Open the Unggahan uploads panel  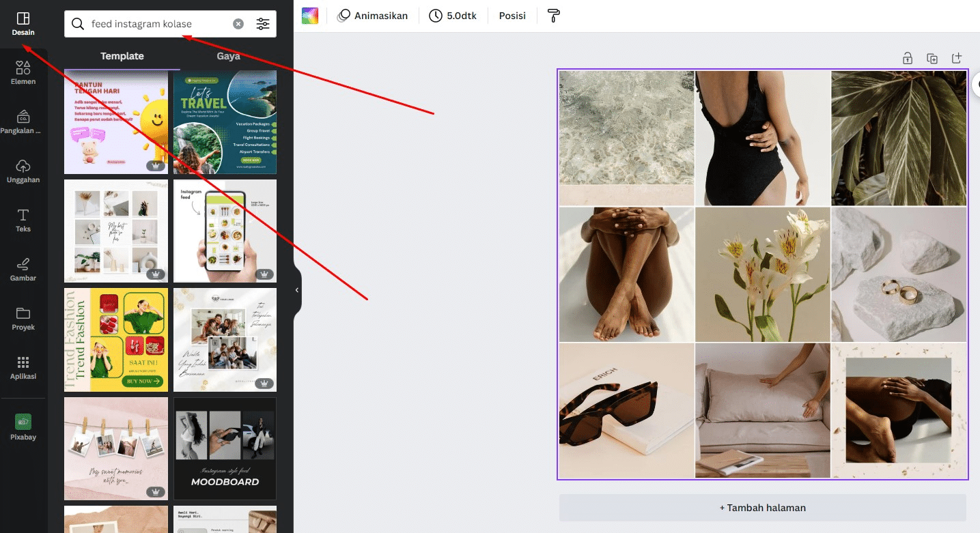(x=23, y=169)
